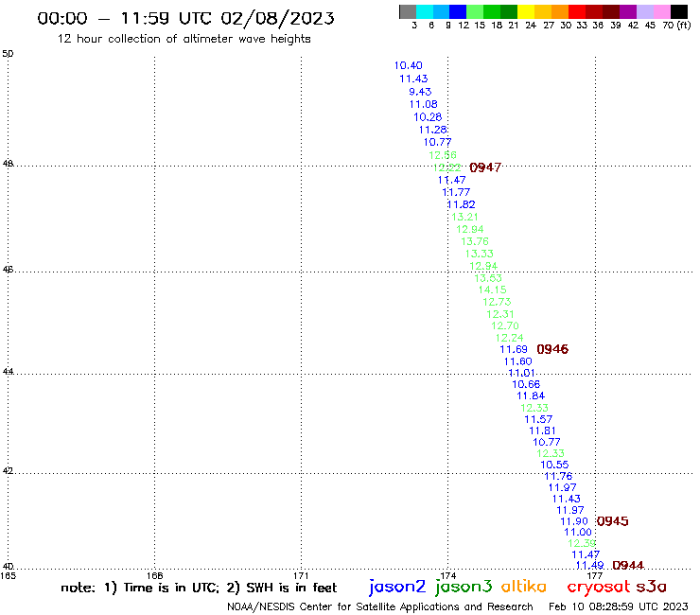
Task: Click the green 12.22 wave height value
Action: 446,167
